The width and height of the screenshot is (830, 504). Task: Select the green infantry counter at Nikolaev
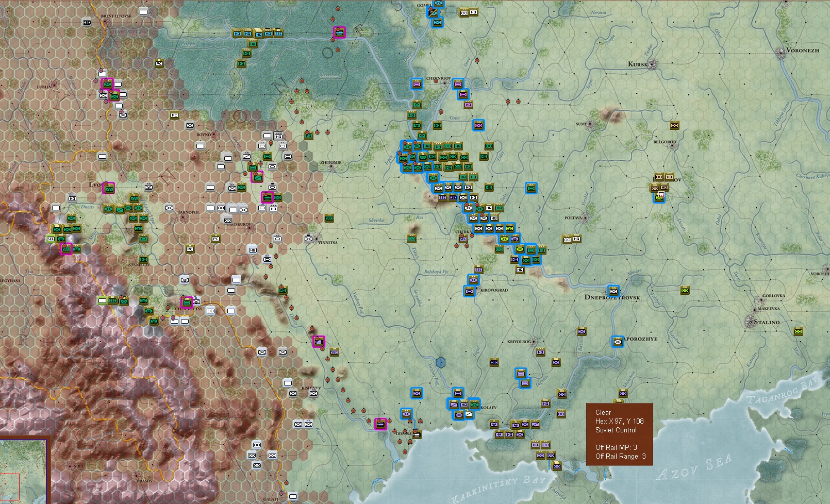click(x=474, y=405)
